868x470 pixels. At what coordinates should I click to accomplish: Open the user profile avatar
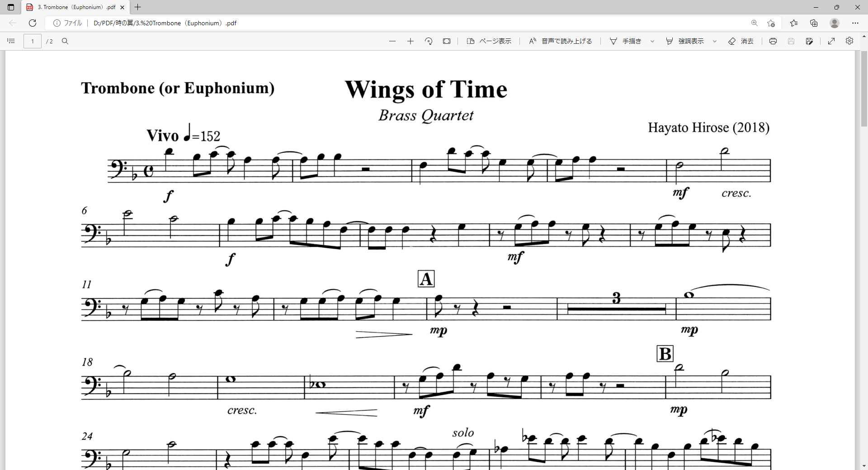[835, 23]
